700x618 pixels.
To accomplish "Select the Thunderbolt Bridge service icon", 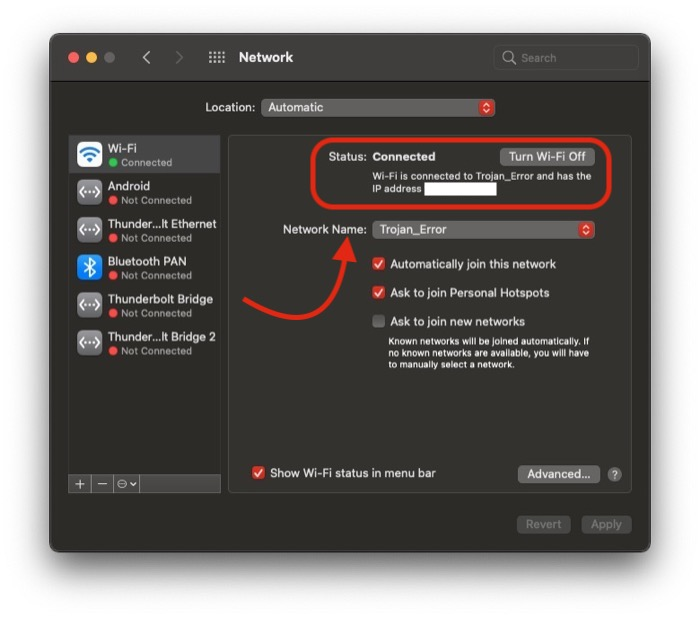I will [90, 305].
